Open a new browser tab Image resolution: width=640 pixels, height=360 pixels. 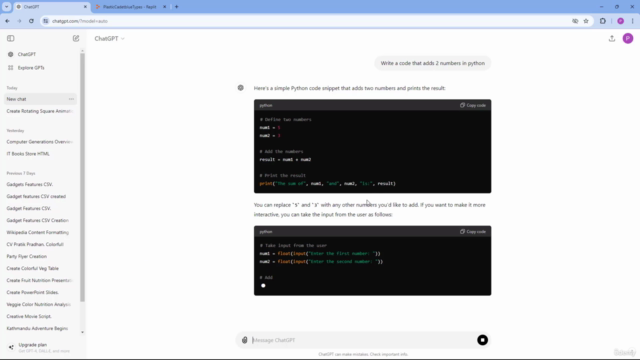click(x=176, y=7)
